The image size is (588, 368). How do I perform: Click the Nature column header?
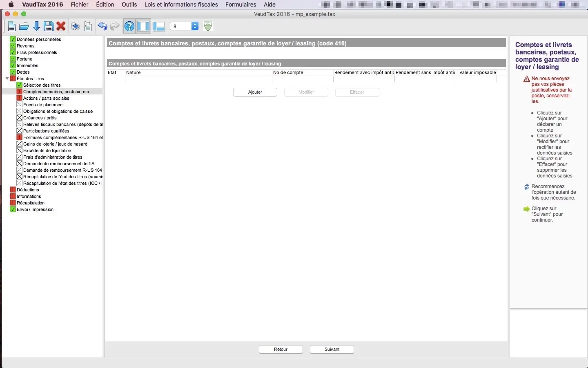tap(198, 72)
